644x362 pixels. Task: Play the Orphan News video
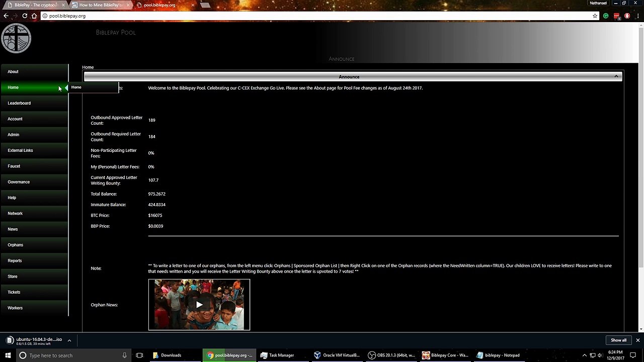tap(199, 305)
